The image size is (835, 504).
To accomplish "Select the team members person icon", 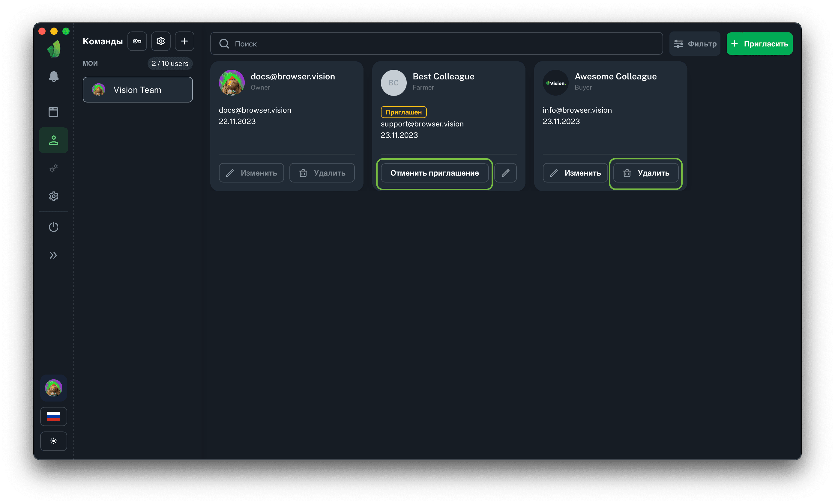I will 54,140.
